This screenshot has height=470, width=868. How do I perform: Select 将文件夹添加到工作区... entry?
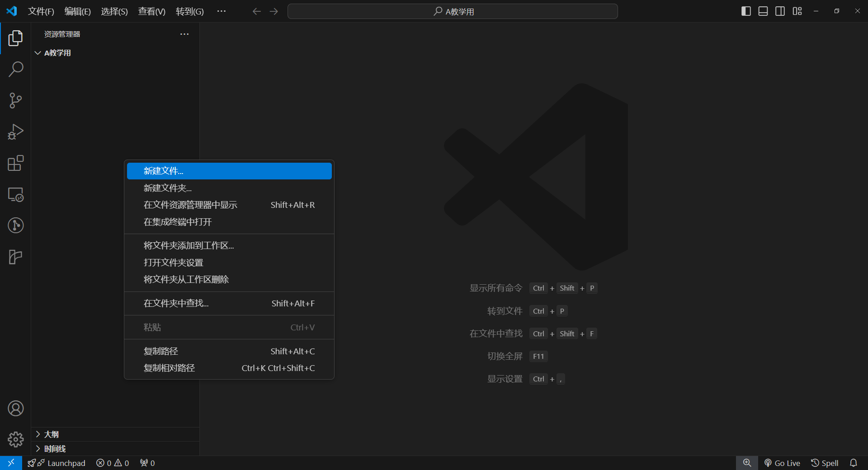coord(229,245)
